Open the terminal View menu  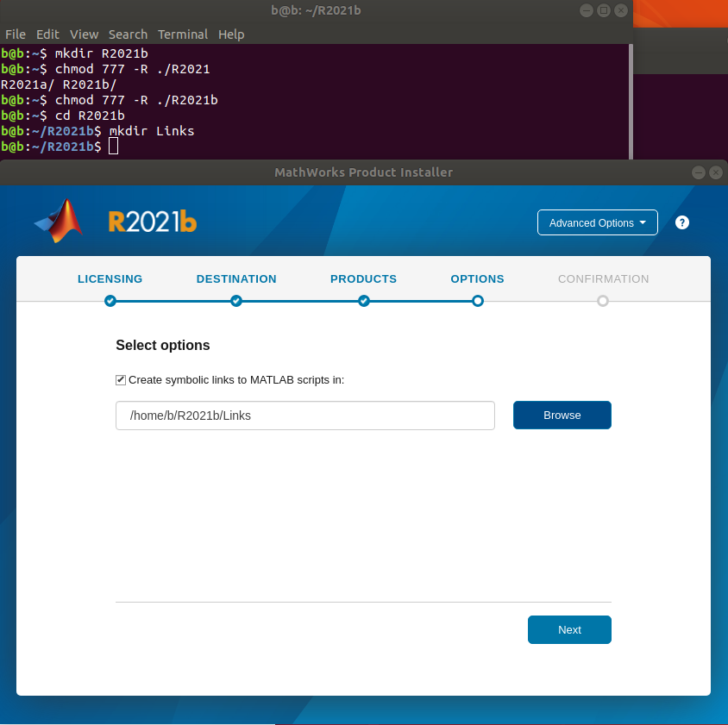[x=84, y=34]
